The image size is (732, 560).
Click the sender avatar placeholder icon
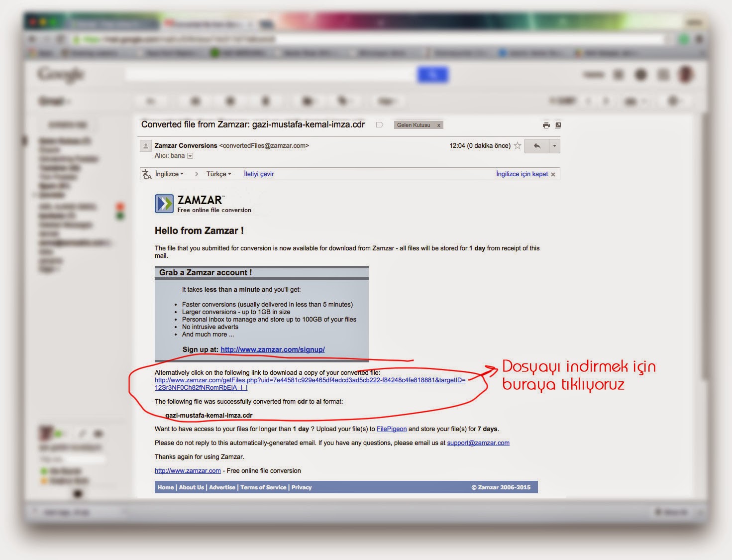click(145, 146)
